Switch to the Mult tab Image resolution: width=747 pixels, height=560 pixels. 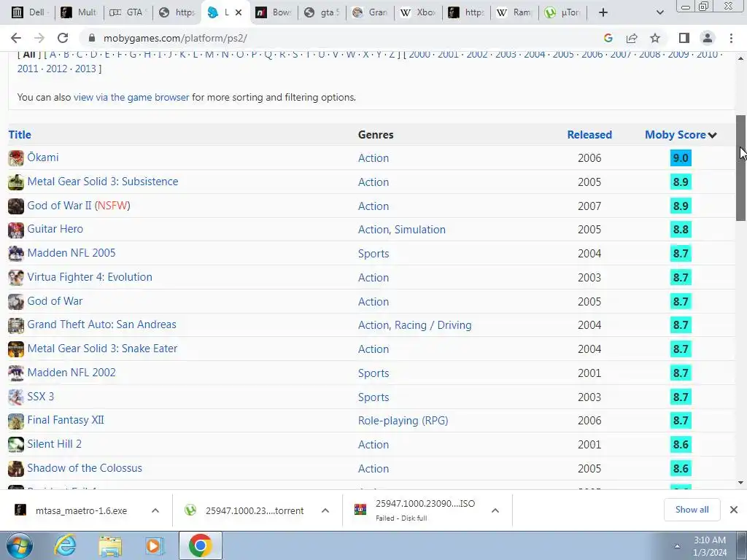(79, 12)
